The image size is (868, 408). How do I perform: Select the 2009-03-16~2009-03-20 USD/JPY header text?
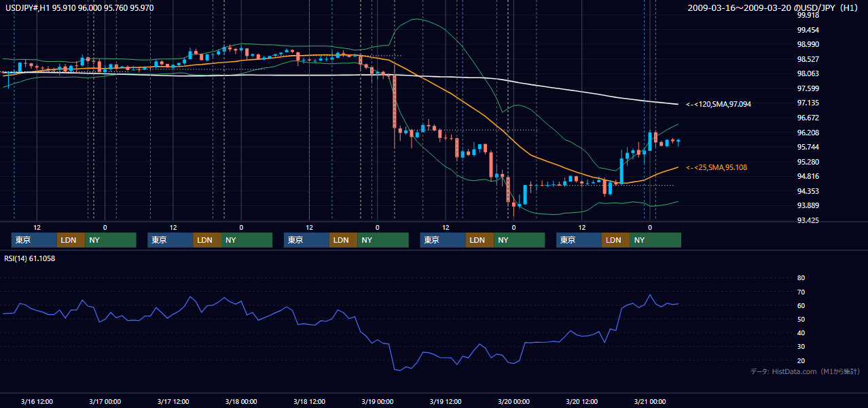[x=774, y=7]
